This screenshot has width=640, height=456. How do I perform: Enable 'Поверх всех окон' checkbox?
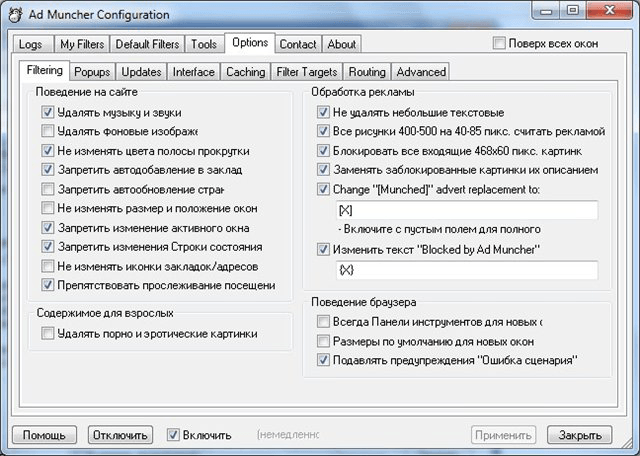pos(499,43)
